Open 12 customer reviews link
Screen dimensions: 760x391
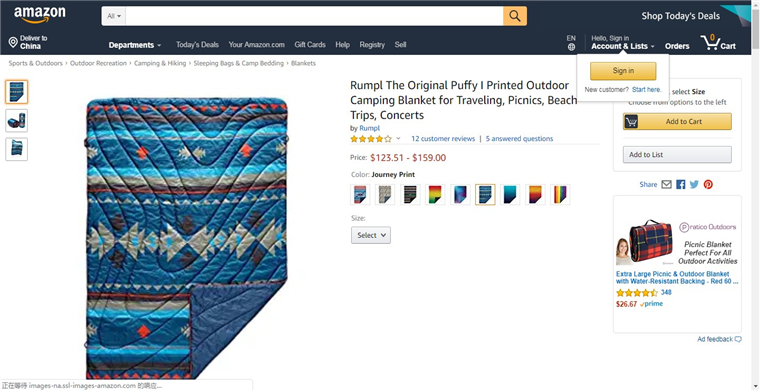point(443,139)
